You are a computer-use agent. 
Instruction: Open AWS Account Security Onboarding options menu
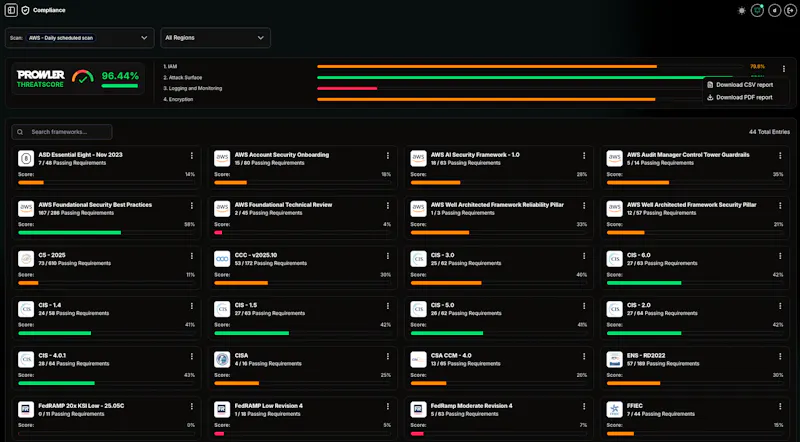tap(388, 156)
